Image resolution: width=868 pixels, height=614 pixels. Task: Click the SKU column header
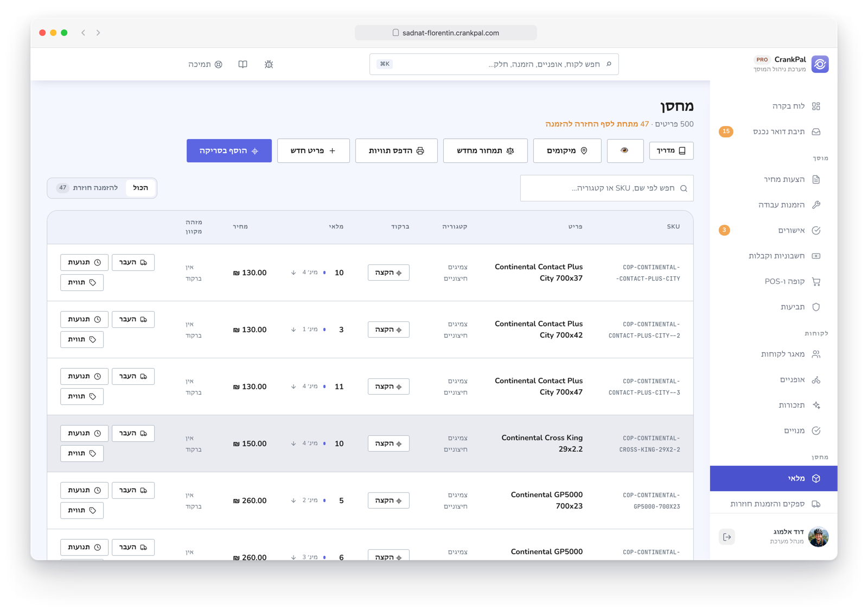(x=673, y=226)
